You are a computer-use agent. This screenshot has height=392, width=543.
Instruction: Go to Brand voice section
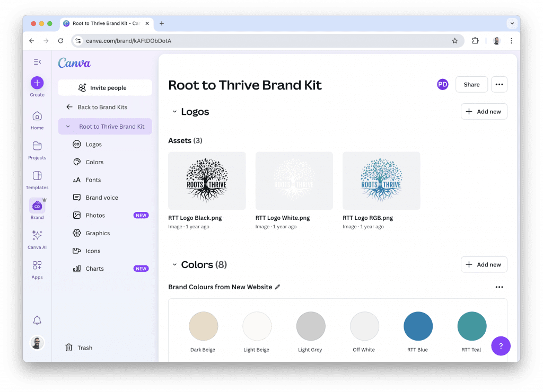click(x=102, y=198)
